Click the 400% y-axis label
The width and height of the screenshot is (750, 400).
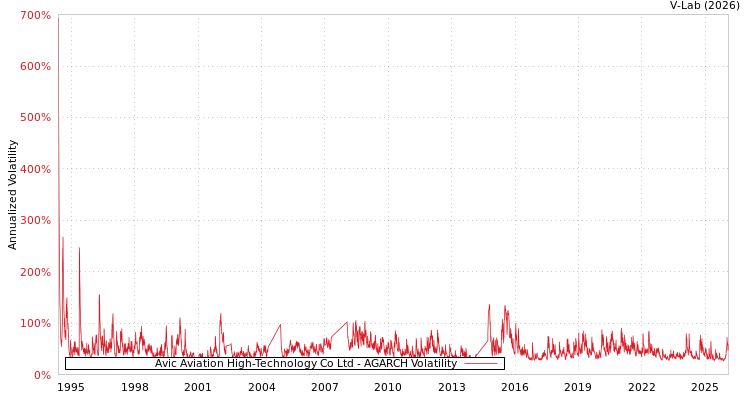[x=35, y=169]
